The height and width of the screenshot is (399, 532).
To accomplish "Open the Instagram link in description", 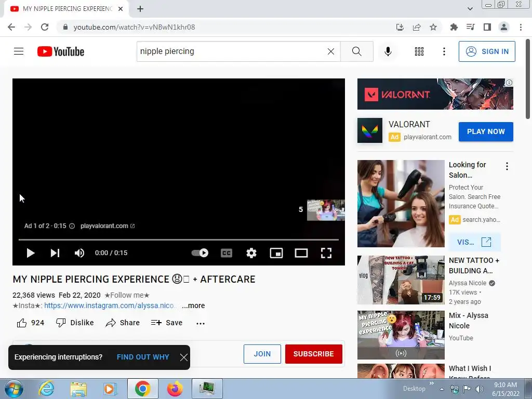I will [109, 305].
